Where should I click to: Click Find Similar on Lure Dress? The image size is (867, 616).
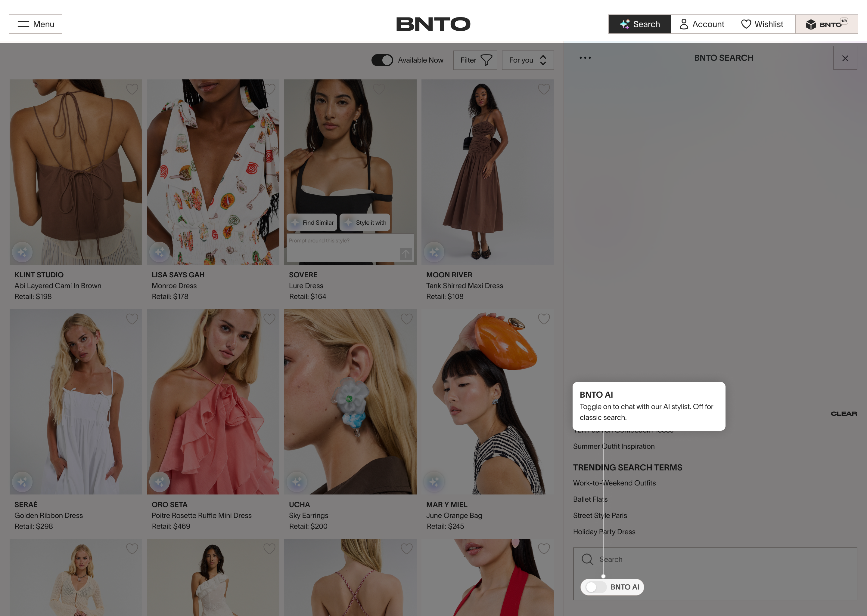[312, 223]
